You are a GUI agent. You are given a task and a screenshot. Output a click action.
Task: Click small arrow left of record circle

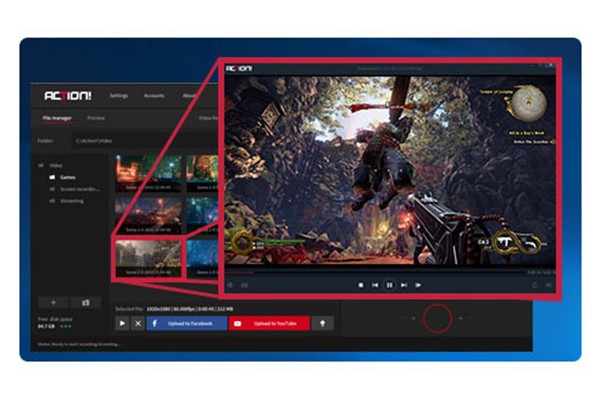click(x=413, y=318)
